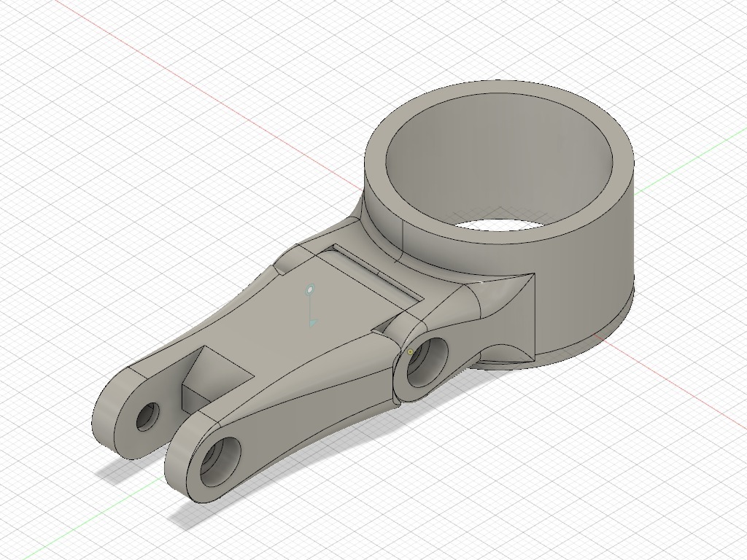Select the side pivot bore on the arm

(x=426, y=362)
